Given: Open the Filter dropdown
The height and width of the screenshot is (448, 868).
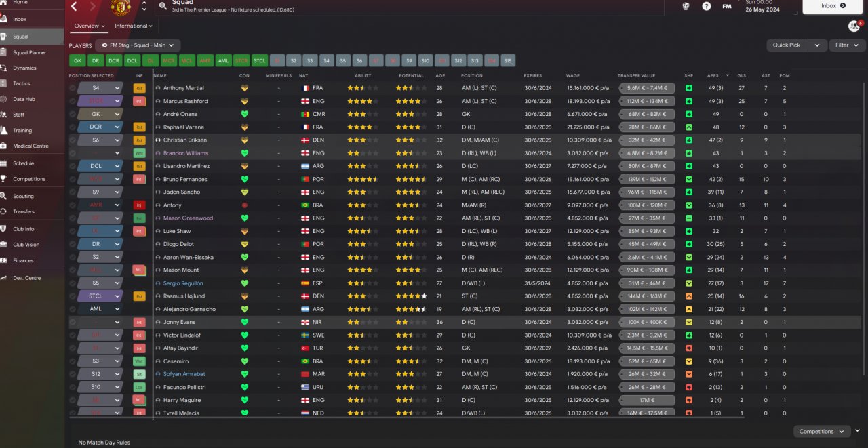Looking at the screenshot, I should [x=846, y=45].
